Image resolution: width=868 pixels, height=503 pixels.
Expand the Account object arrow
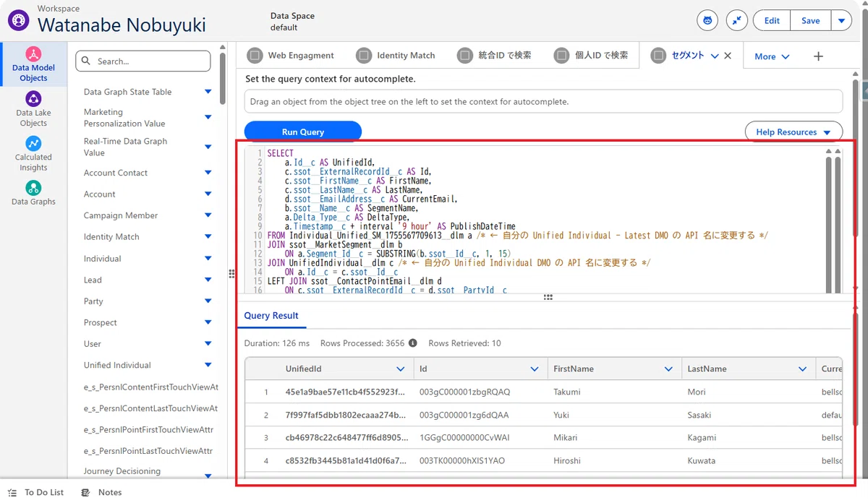(208, 194)
